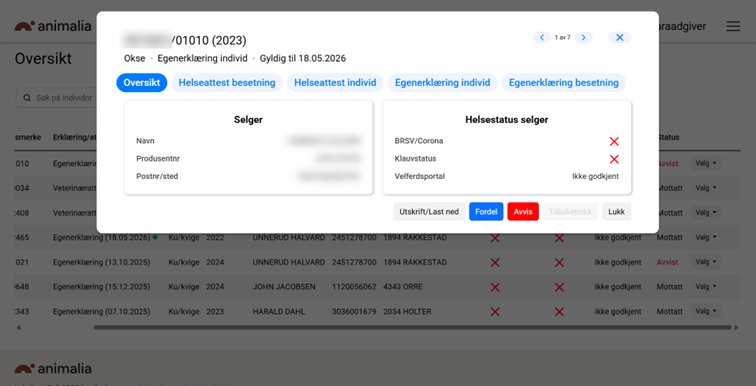Image resolution: width=756 pixels, height=386 pixels.
Task: Click Egenerklæring (18.05.2026) cell
Action: click(101, 238)
